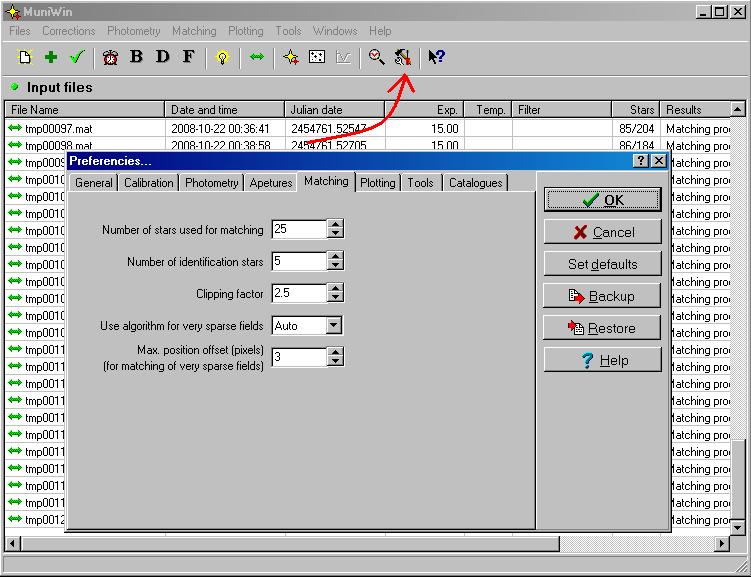The image size is (751, 577).
Task: Switch to the Photometry preferences tab
Action: 212,183
